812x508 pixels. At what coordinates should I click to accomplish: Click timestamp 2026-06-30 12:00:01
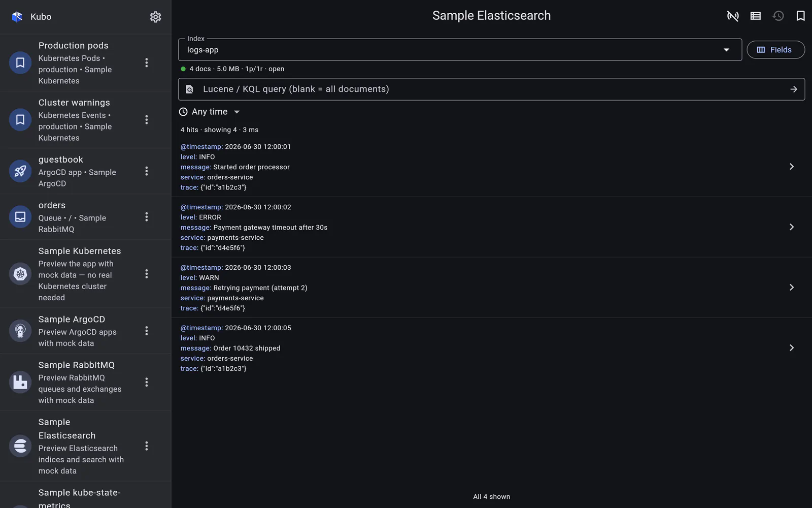pos(258,147)
